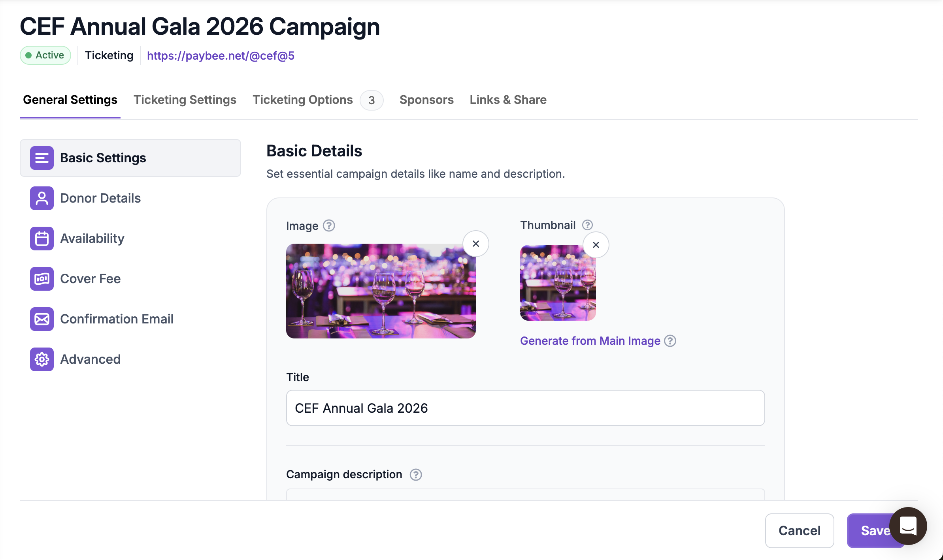This screenshot has width=943, height=560.
Task: Click help icon beside Thumbnail label
Action: click(587, 225)
